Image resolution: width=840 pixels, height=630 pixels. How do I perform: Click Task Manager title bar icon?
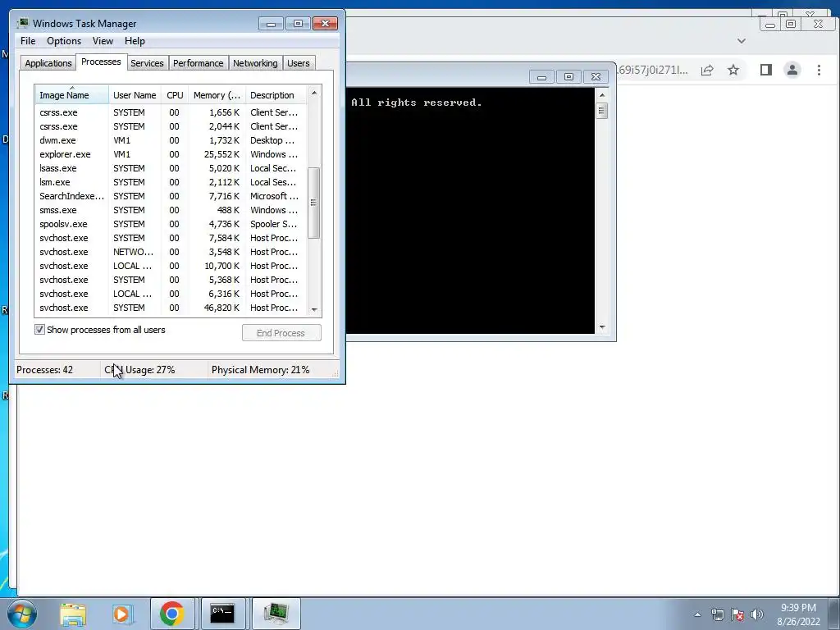coord(22,23)
